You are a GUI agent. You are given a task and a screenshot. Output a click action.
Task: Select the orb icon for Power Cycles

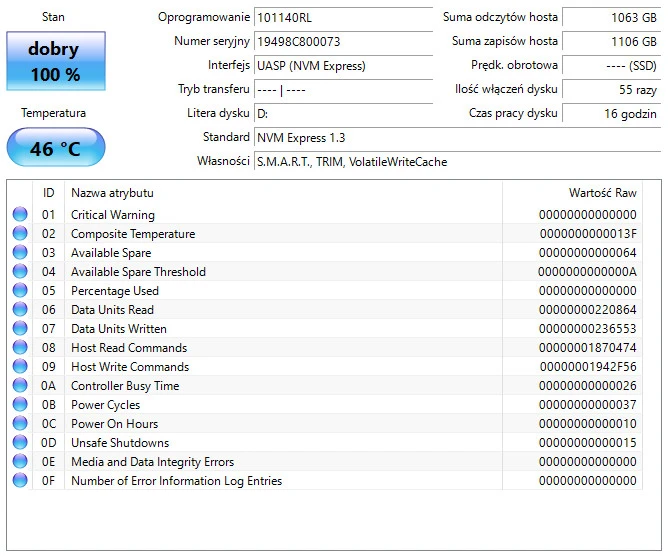20,405
